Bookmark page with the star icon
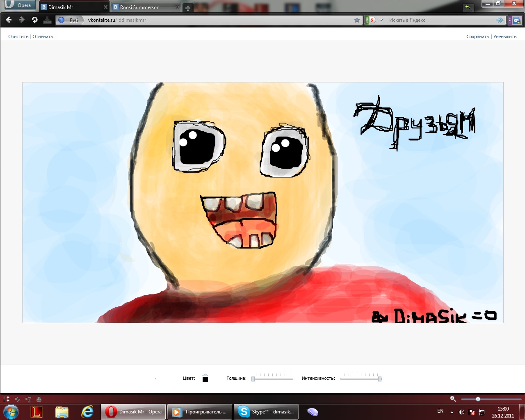 tap(357, 20)
